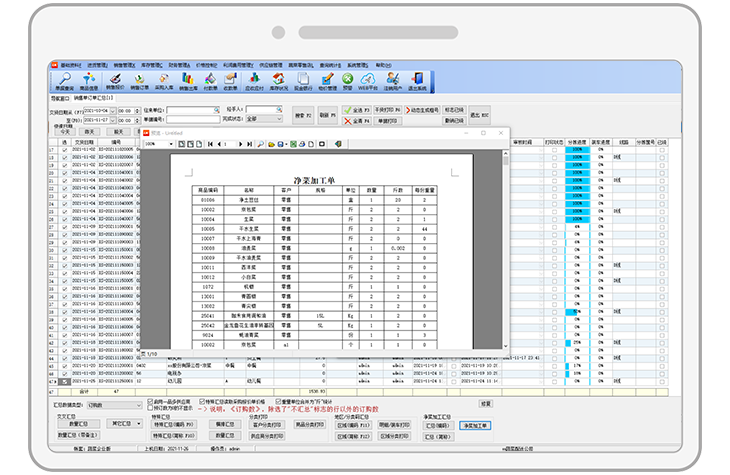Click the save icon in preview toolbar
The image size is (730, 475).
[x=278, y=144]
